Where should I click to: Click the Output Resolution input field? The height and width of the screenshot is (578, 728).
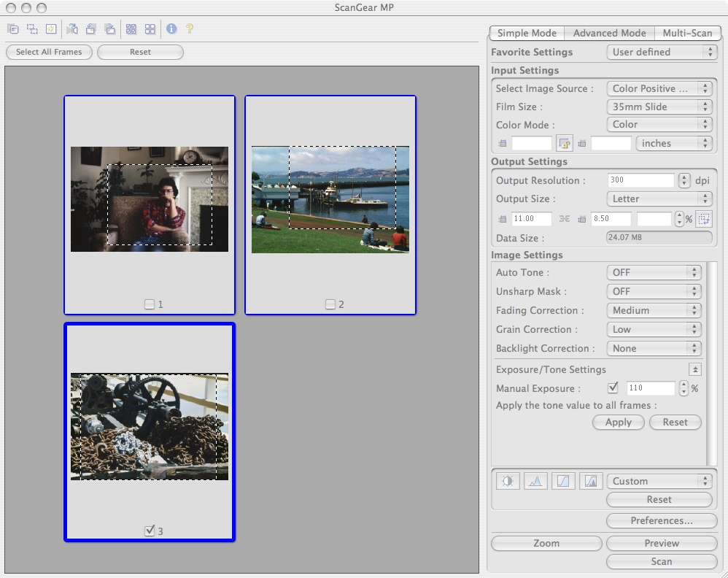[640, 180]
